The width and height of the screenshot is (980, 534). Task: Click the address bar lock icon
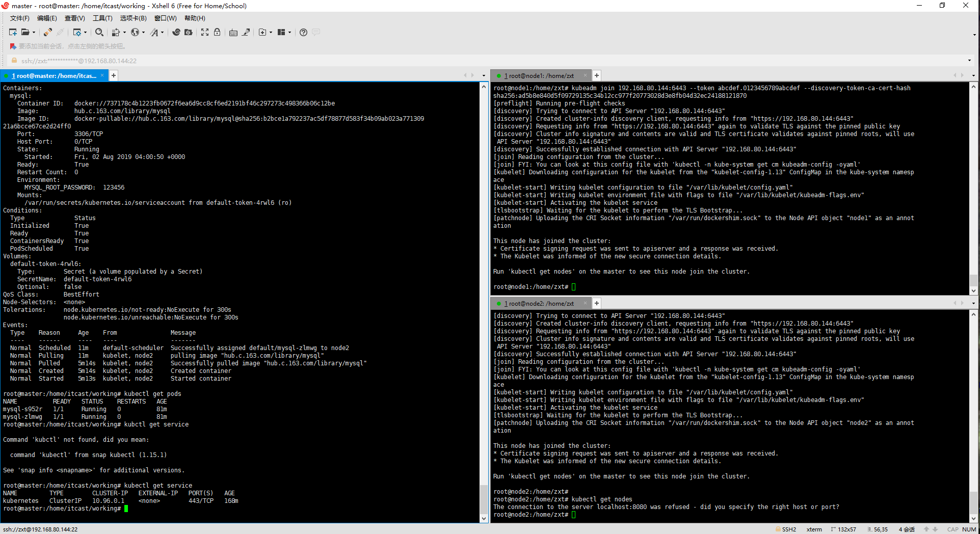14,60
